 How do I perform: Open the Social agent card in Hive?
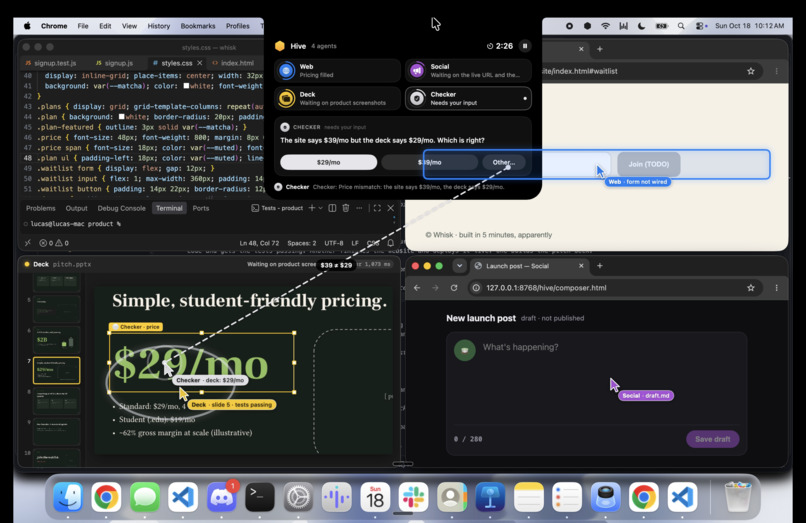468,70
